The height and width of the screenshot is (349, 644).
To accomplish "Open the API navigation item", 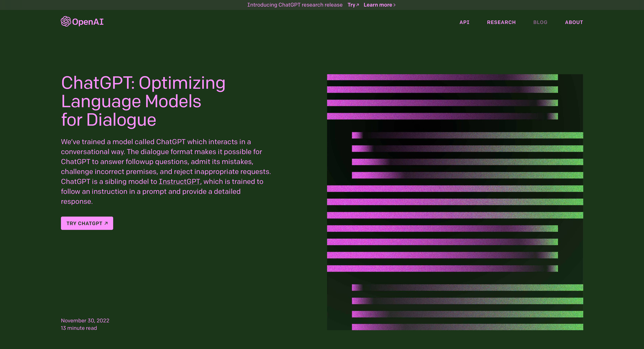I will pos(464,22).
